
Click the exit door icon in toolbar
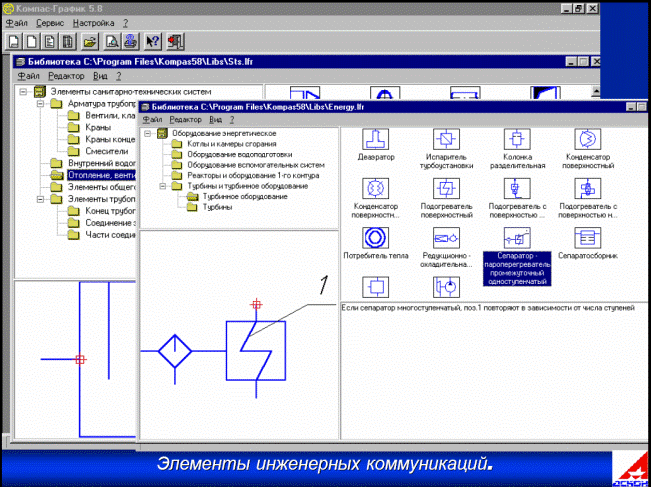click(176, 41)
